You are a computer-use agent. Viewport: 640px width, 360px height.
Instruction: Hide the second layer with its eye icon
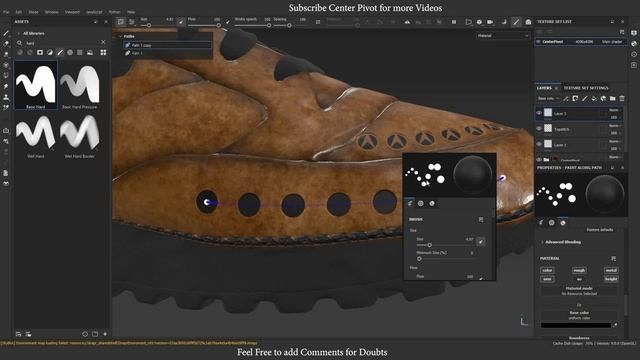click(x=539, y=129)
